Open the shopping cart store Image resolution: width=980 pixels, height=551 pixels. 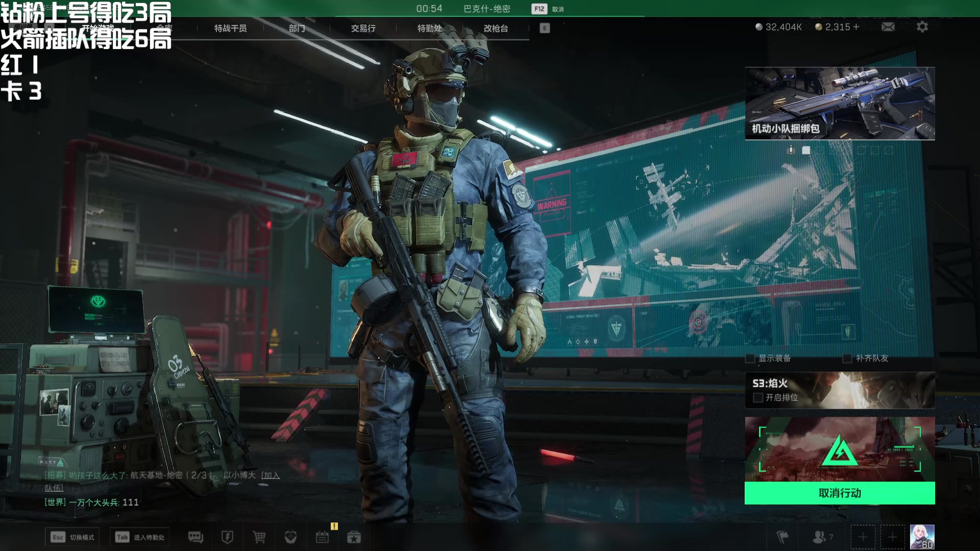[259, 537]
